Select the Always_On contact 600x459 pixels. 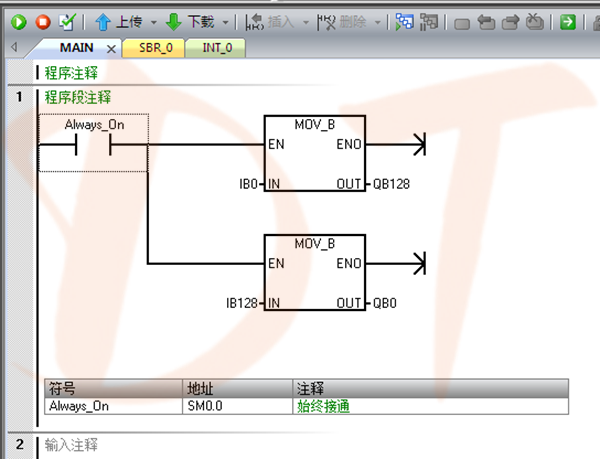coord(93,146)
